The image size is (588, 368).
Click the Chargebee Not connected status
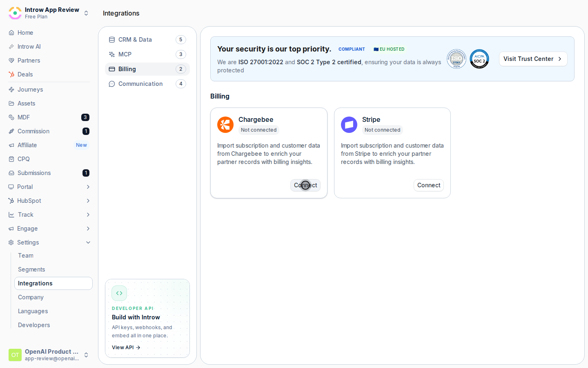(x=259, y=130)
